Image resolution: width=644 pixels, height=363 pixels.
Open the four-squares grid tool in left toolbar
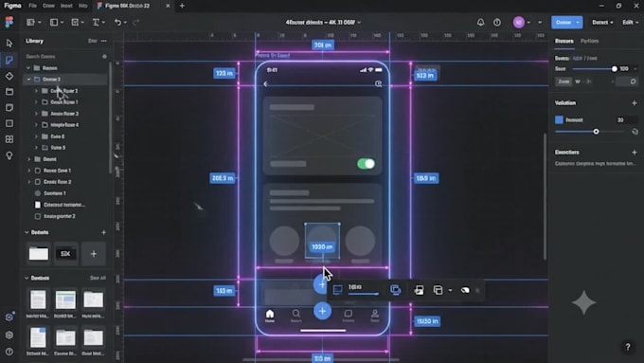click(9, 139)
